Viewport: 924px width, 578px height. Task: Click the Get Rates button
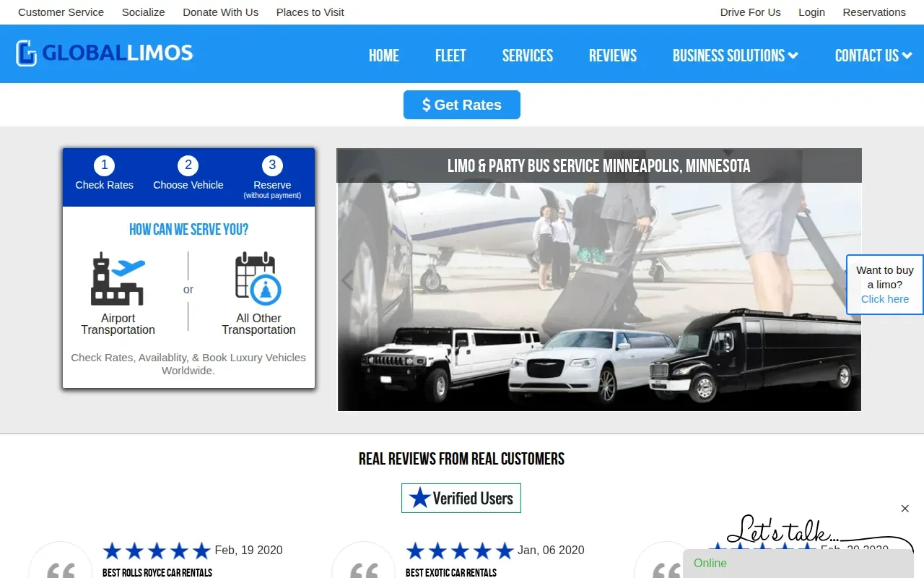coord(462,105)
